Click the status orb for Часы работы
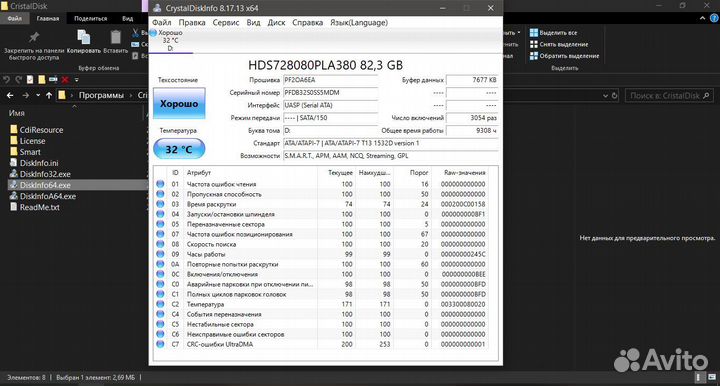The width and height of the screenshot is (720, 386). coord(160,254)
